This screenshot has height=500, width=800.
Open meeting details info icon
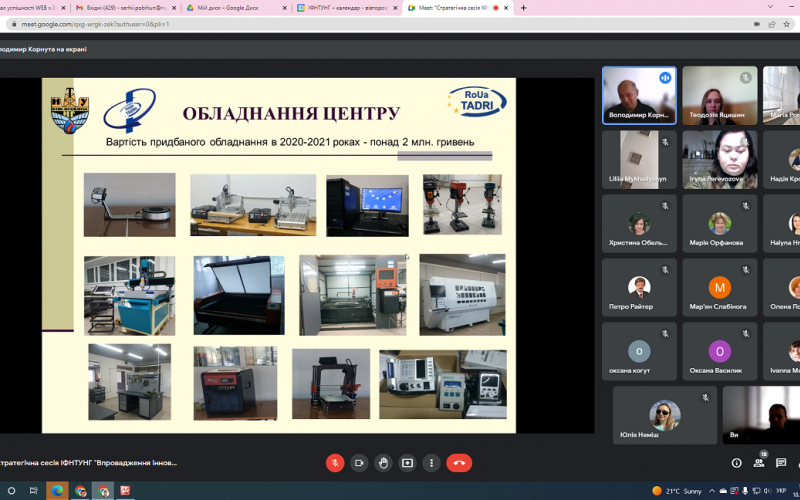736,463
